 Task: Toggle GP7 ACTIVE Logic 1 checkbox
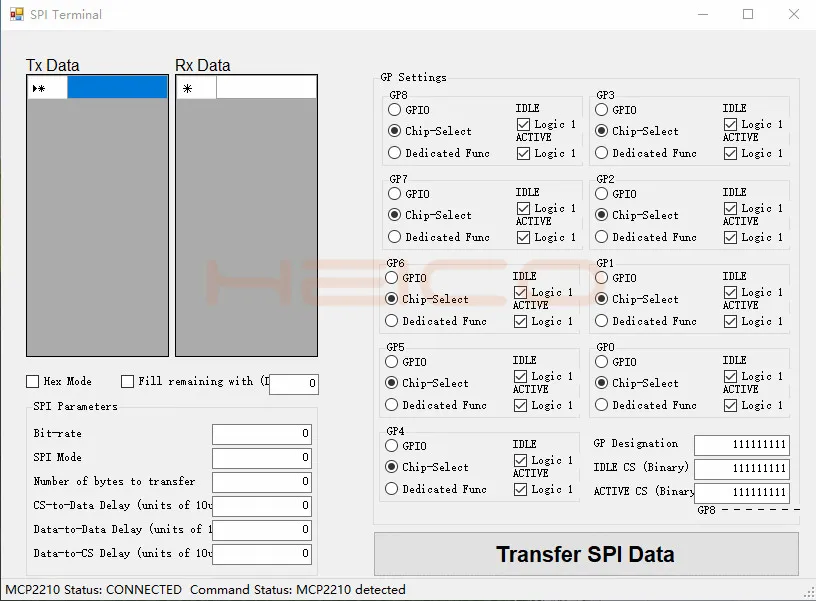pos(523,237)
